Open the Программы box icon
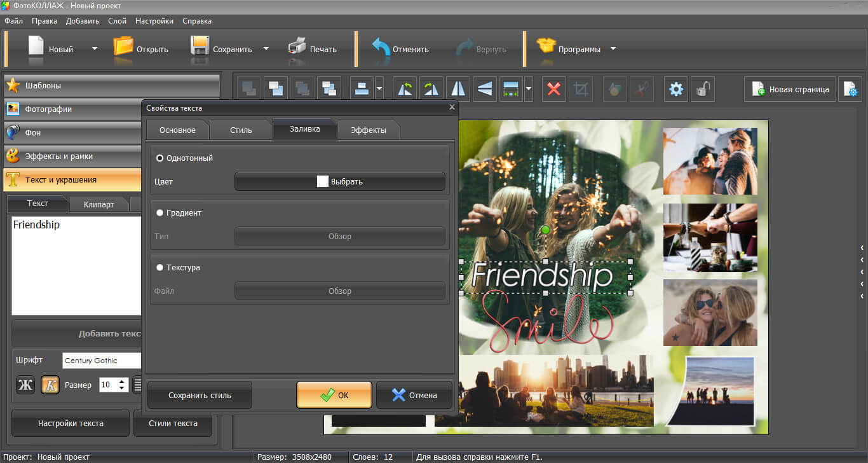Viewport: 868px width, 463px height. pyautogui.click(x=546, y=46)
